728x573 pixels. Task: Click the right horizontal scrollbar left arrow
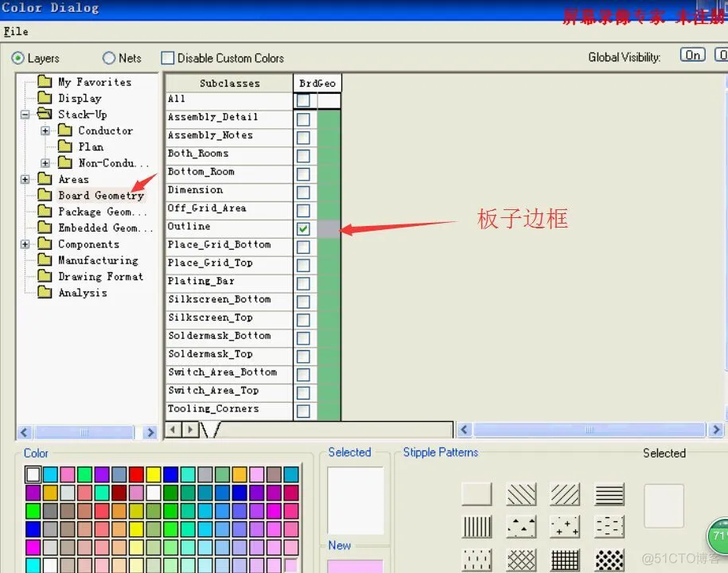[x=465, y=430]
